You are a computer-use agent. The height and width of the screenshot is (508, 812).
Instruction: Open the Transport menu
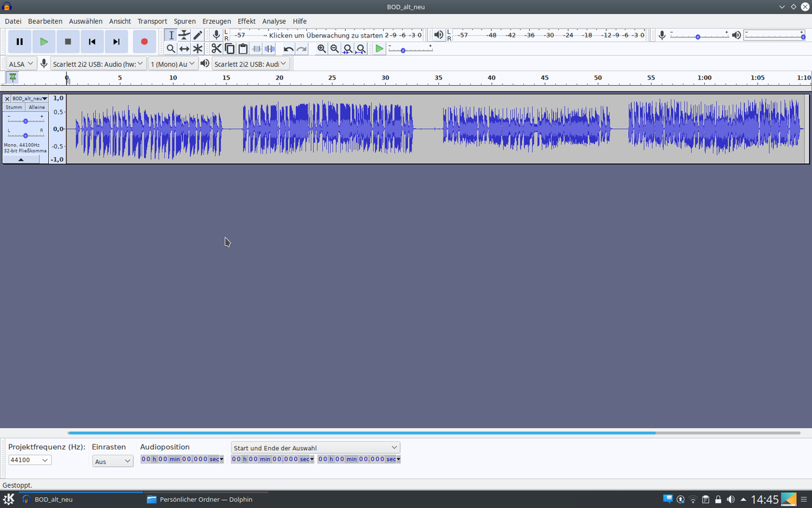[152, 21]
